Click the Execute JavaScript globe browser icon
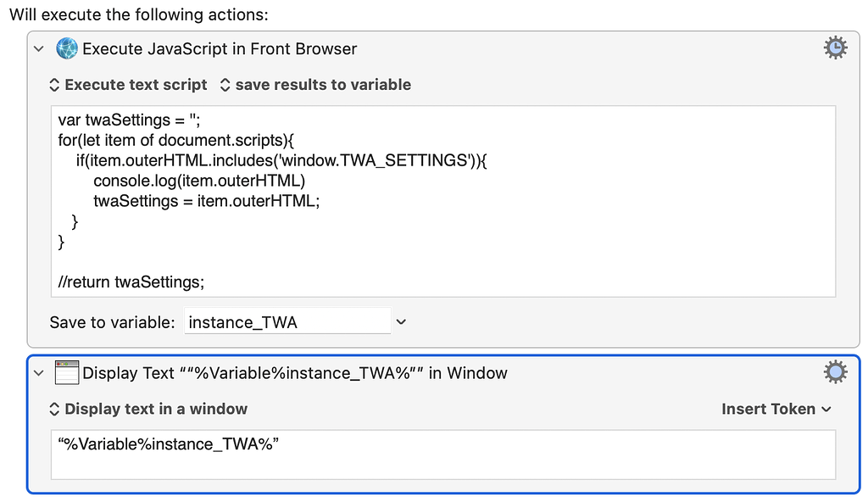Viewport: 868px width, 502px height. tap(67, 49)
